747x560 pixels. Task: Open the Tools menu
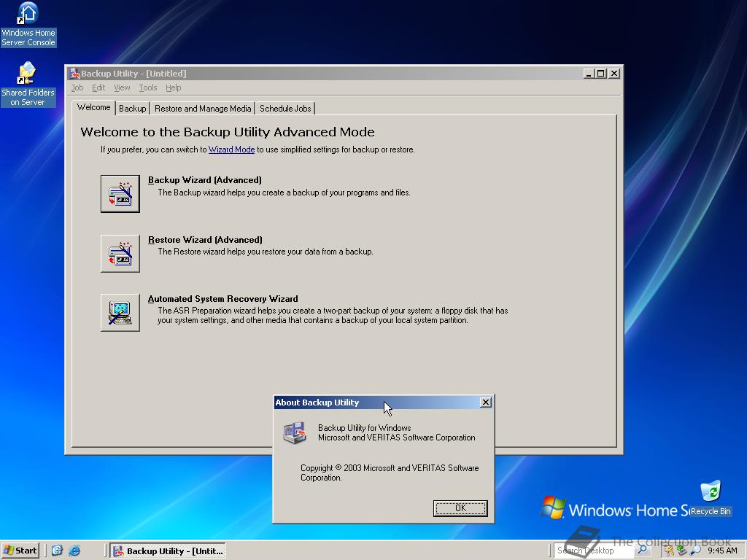147,87
